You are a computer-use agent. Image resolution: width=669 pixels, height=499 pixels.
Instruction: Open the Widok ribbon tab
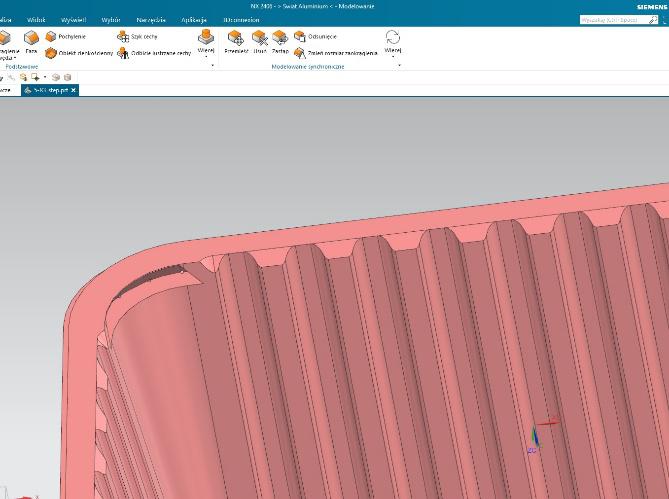[x=36, y=19]
